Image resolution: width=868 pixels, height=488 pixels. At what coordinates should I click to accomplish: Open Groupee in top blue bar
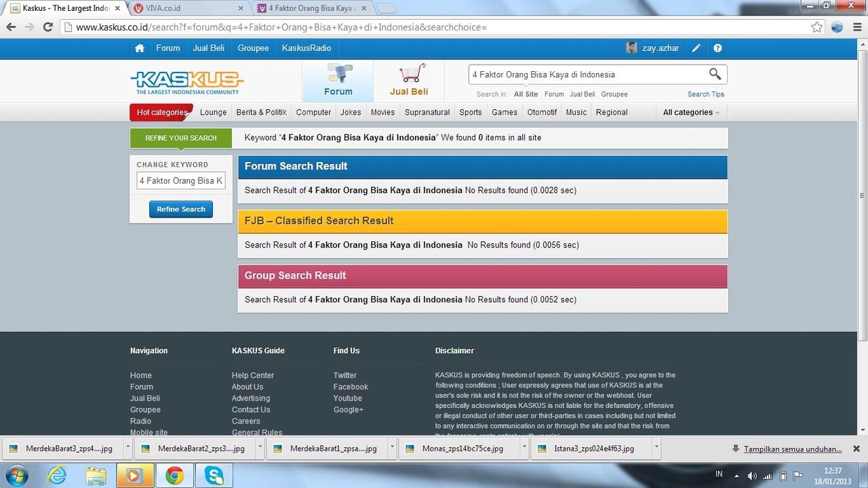coord(253,48)
